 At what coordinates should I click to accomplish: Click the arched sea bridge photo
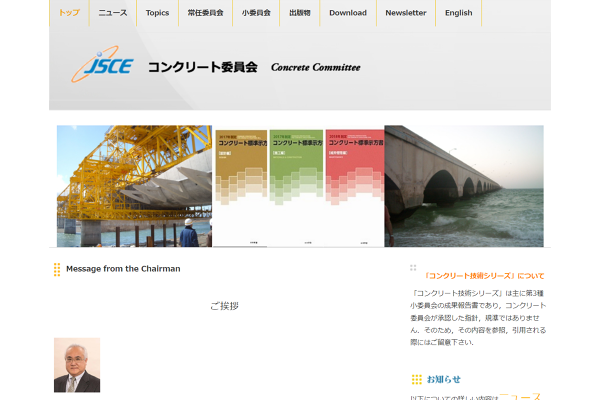464,186
